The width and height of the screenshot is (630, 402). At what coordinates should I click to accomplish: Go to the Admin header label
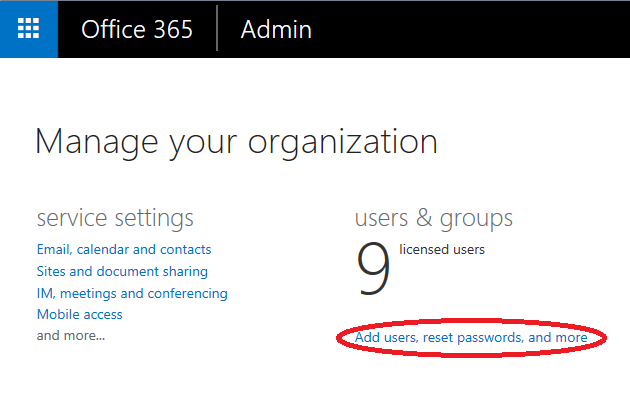[x=276, y=30]
